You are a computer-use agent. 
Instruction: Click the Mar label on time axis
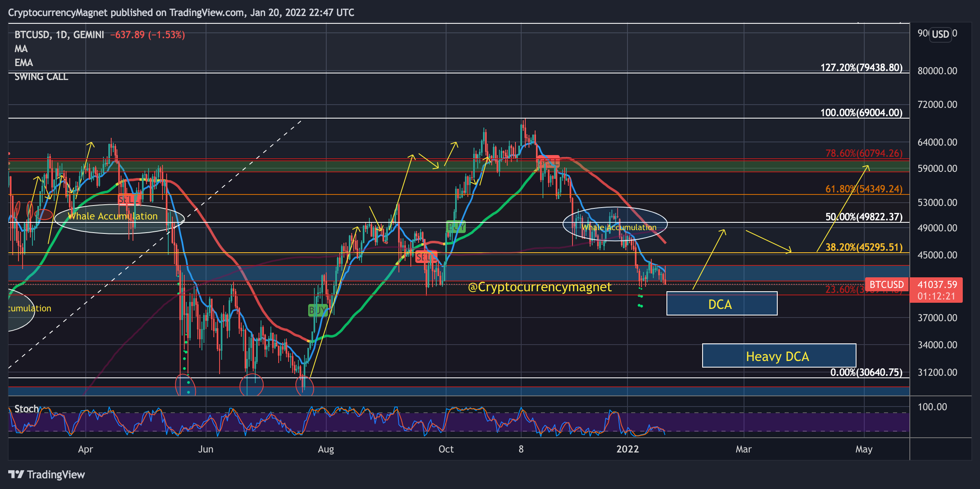coord(744,449)
